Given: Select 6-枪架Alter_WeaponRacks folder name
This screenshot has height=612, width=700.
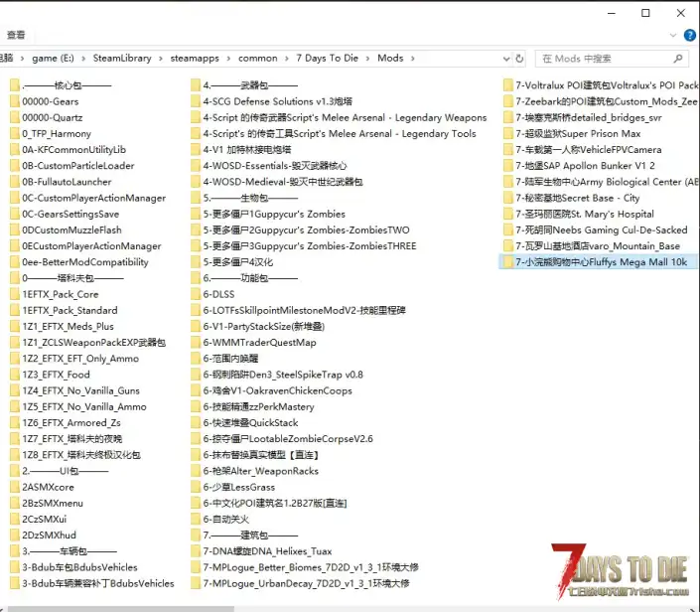Looking at the screenshot, I should point(261,471).
